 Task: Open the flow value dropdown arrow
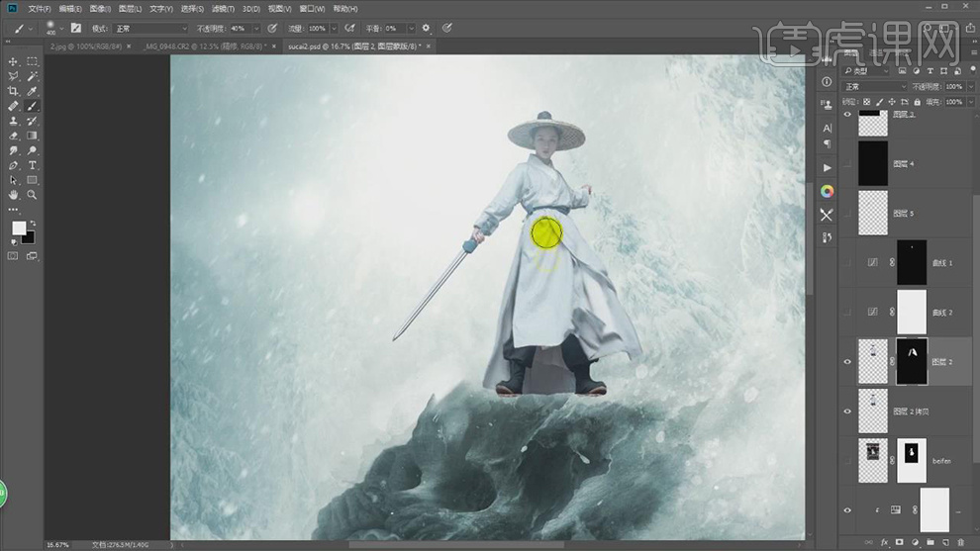[x=334, y=29]
